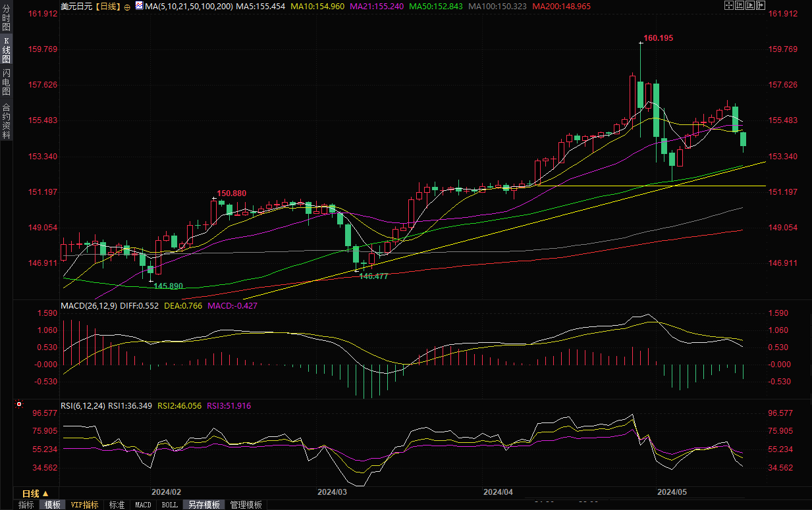
Task: Select the 指标 tab at bottom
Action: (26, 505)
